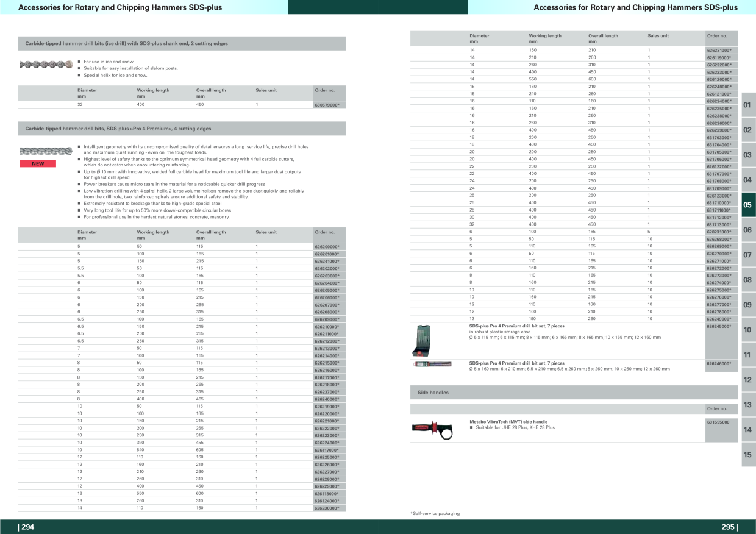Select order number 626120000*
The width and height of the screenshot is (756, 534).
click(x=719, y=79)
